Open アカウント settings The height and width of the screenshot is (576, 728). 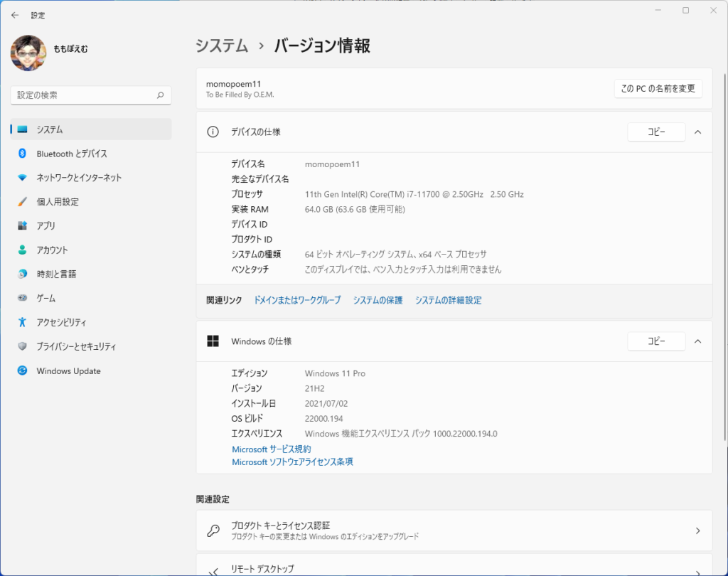[x=90, y=250]
